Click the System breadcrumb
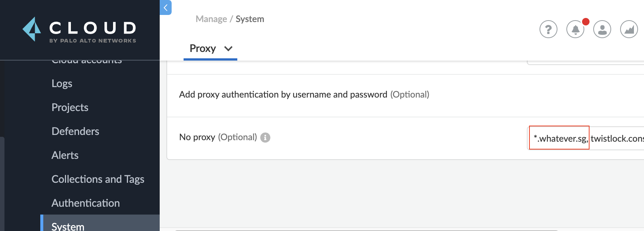 click(x=250, y=19)
